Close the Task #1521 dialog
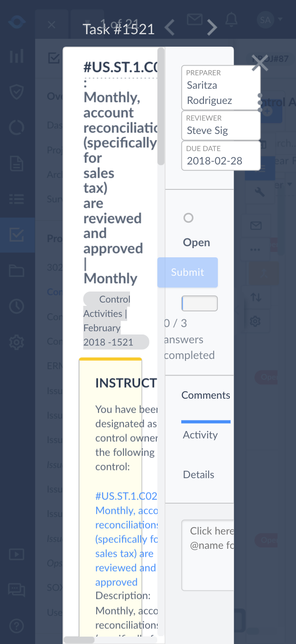 [x=259, y=63]
